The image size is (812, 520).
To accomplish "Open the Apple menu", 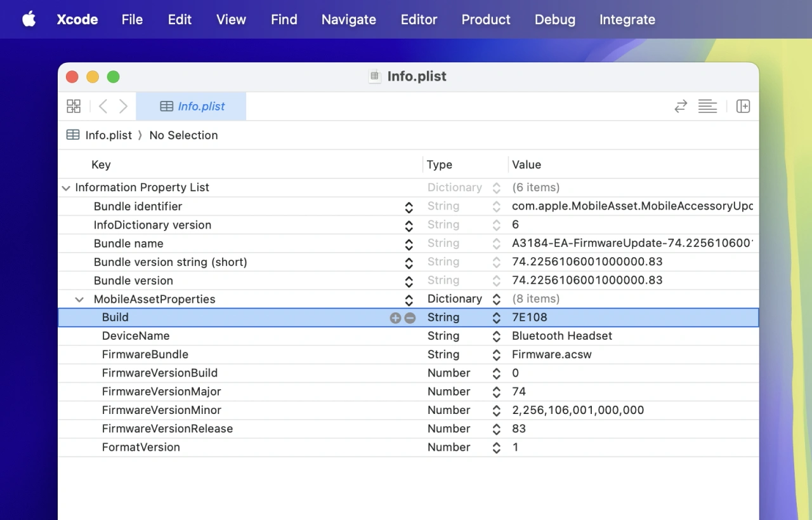I will pos(29,20).
